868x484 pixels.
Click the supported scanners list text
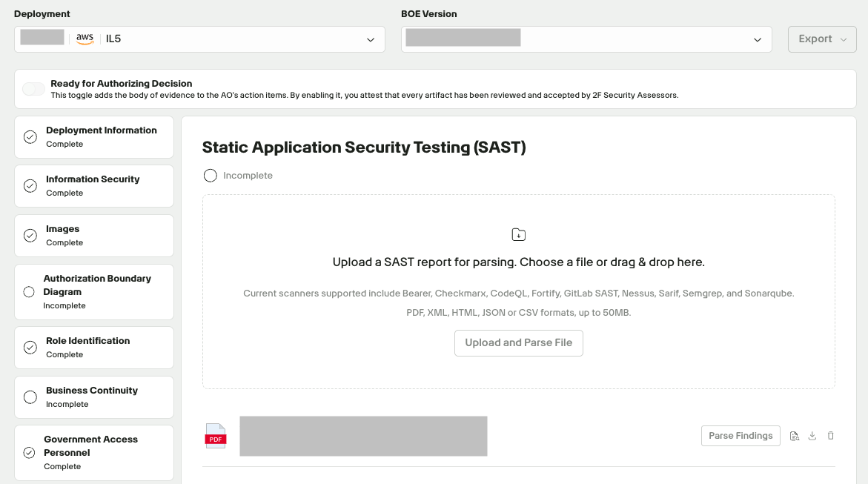tap(519, 293)
